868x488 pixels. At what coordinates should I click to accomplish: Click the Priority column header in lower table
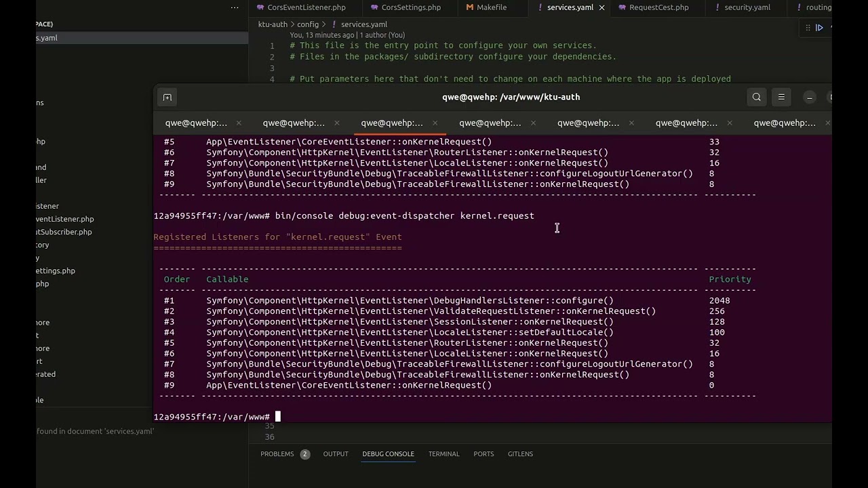pyautogui.click(x=730, y=279)
